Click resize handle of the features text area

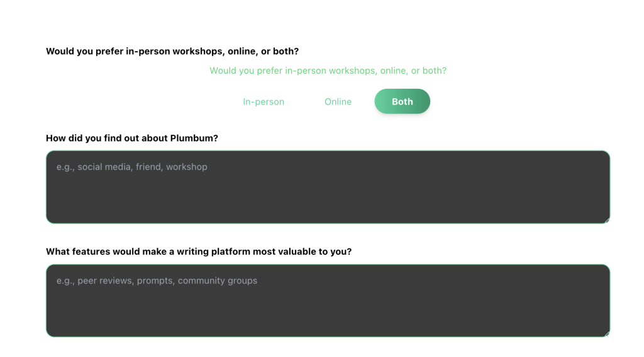pos(607,334)
